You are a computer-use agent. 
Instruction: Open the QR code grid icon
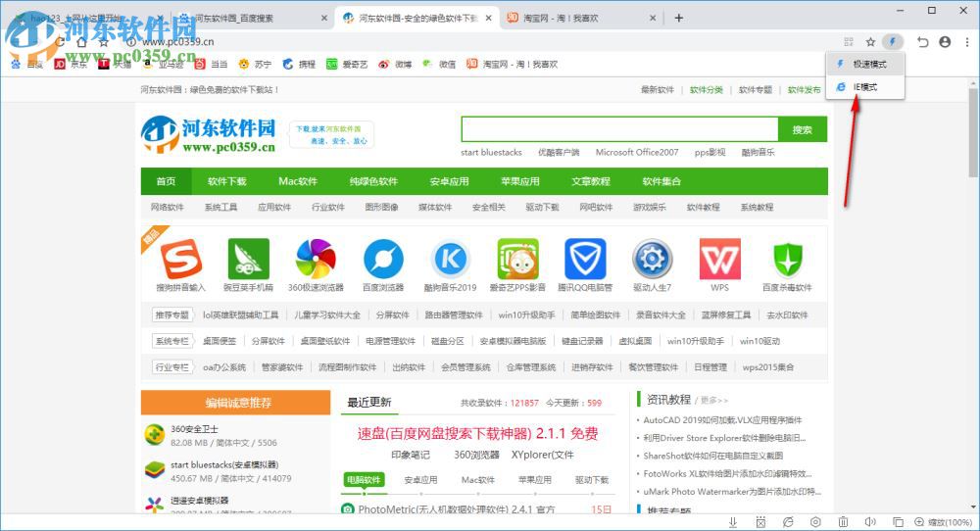point(848,42)
